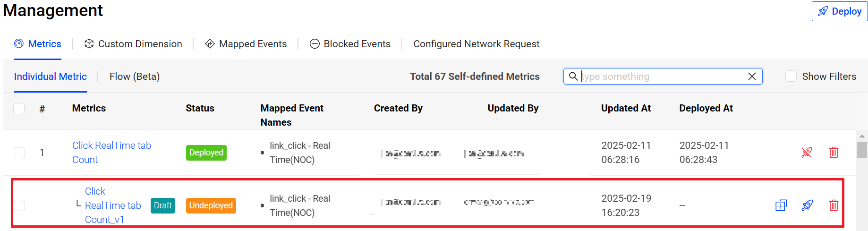Click the Deploy button at top right
This screenshot has width=868, height=231.
pyautogui.click(x=839, y=11)
